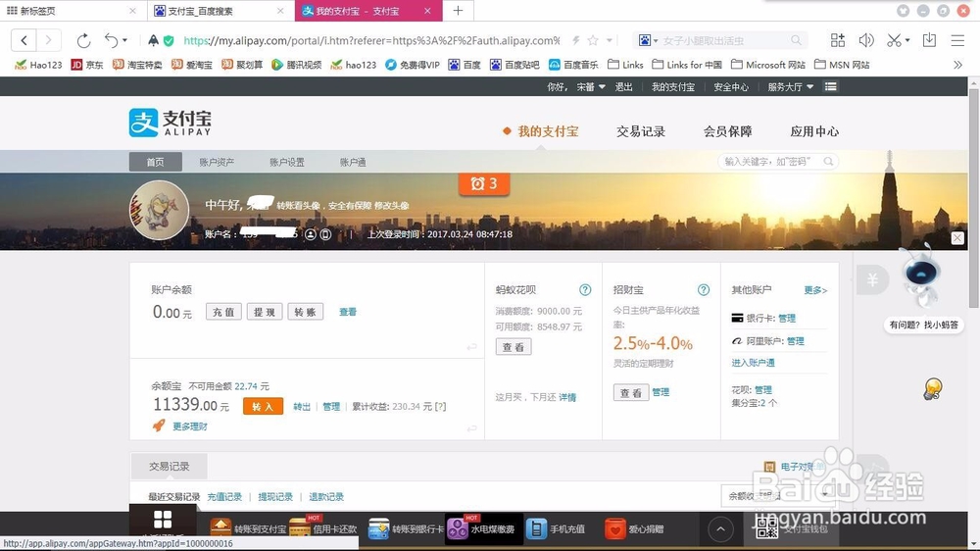Click 退出 logout link
980x551 pixels.
(623, 87)
